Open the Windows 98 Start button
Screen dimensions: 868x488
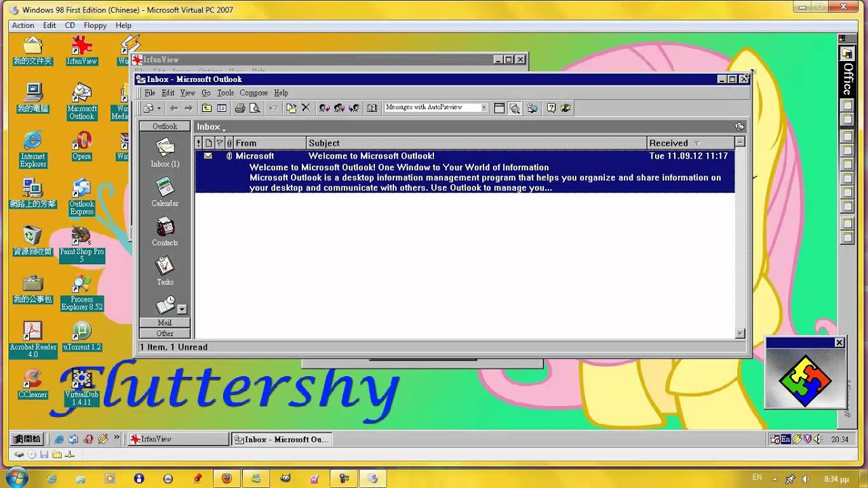(x=26, y=439)
